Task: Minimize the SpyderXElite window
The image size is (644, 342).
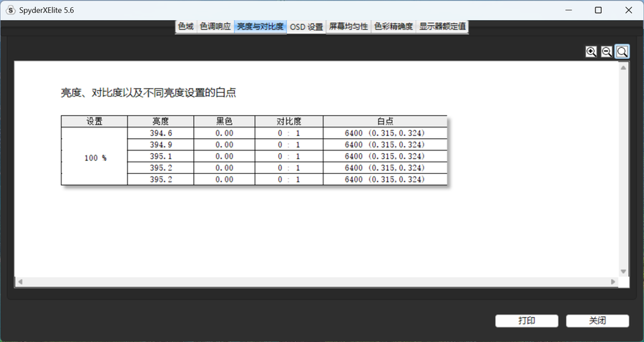Action: click(x=568, y=10)
